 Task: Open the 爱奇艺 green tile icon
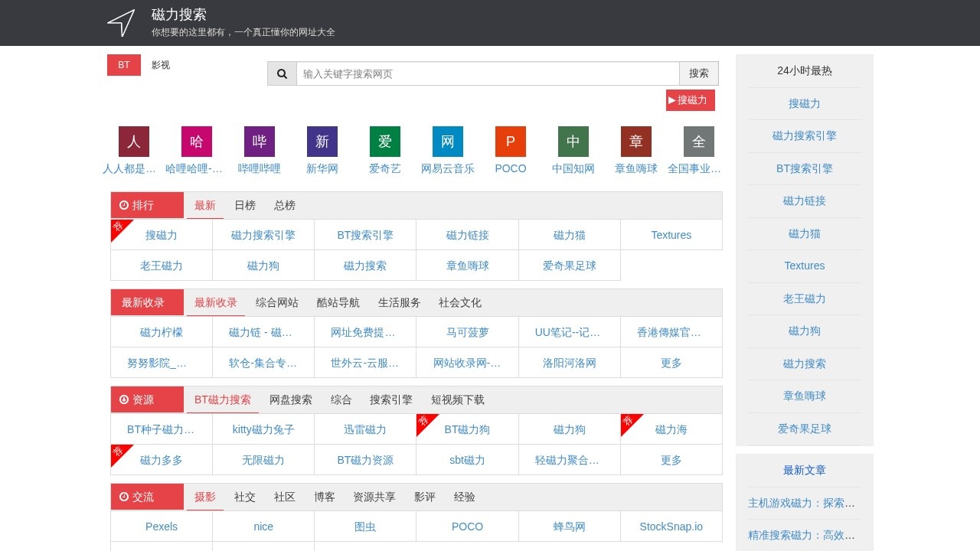pyautogui.click(x=385, y=142)
